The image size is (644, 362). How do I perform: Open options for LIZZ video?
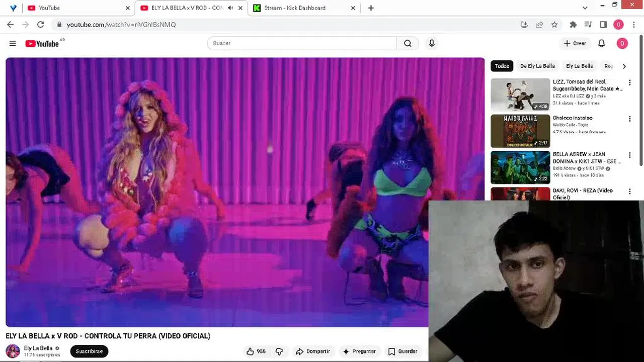coord(629,82)
